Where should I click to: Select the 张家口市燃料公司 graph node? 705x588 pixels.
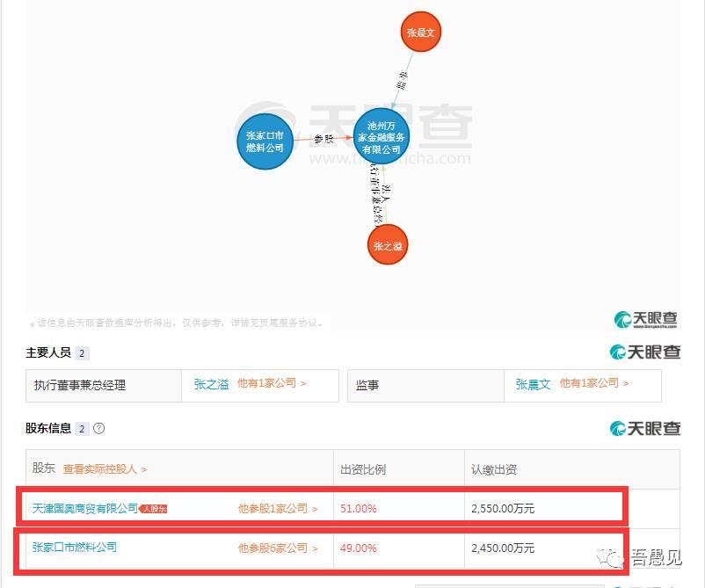click(265, 142)
